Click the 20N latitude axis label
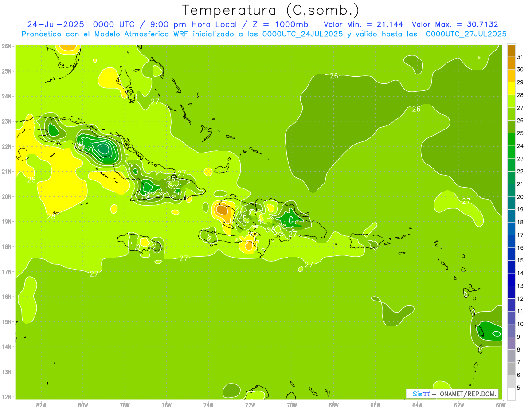The image size is (532, 411). point(6,196)
